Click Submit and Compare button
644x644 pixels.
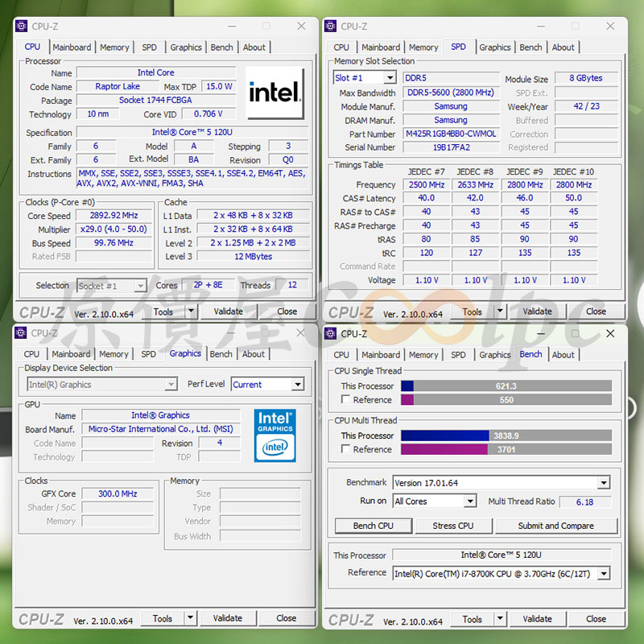click(x=556, y=526)
